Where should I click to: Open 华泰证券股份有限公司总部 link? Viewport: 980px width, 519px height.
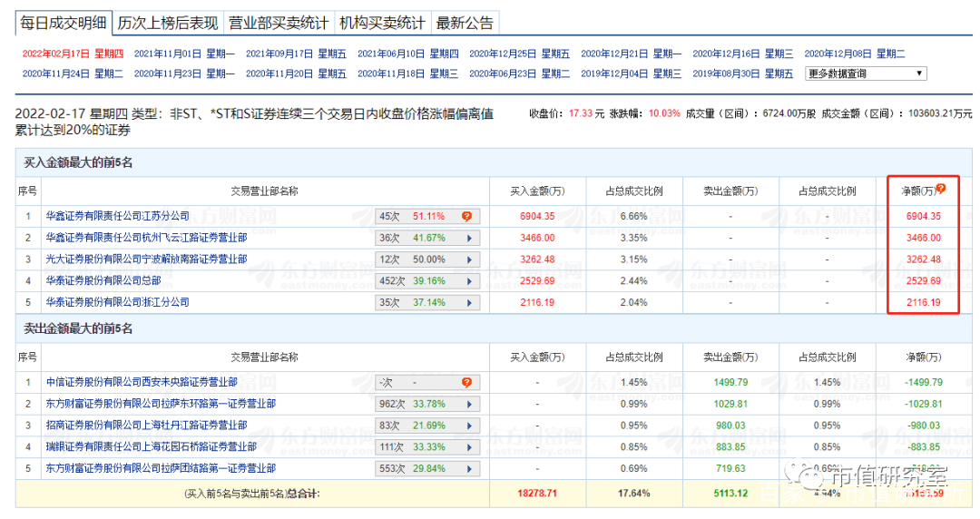coord(103,280)
